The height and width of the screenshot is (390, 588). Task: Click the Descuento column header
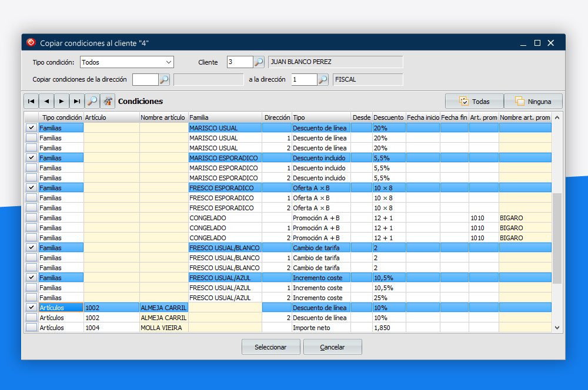pos(388,118)
